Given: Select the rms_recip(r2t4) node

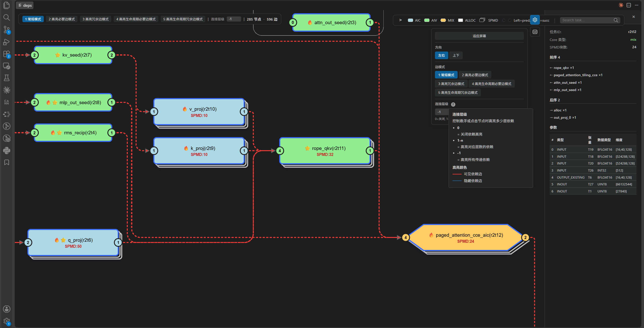Looking at the screenshot, I should click(73, 133).
